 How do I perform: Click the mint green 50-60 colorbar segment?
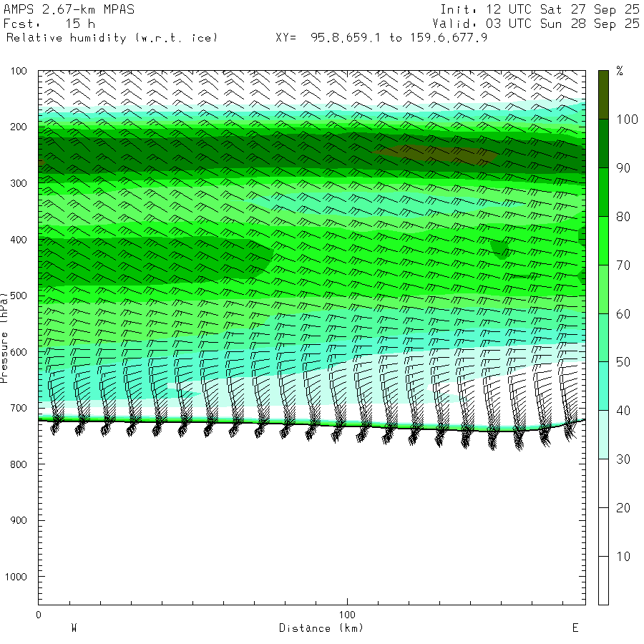[x=603, y=338]
